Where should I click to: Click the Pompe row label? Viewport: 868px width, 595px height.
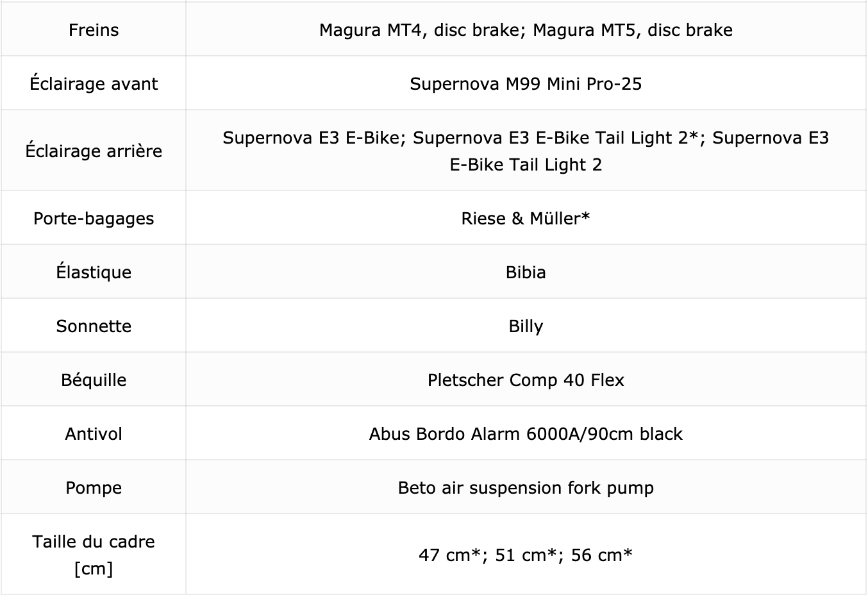tap(94, 488)
